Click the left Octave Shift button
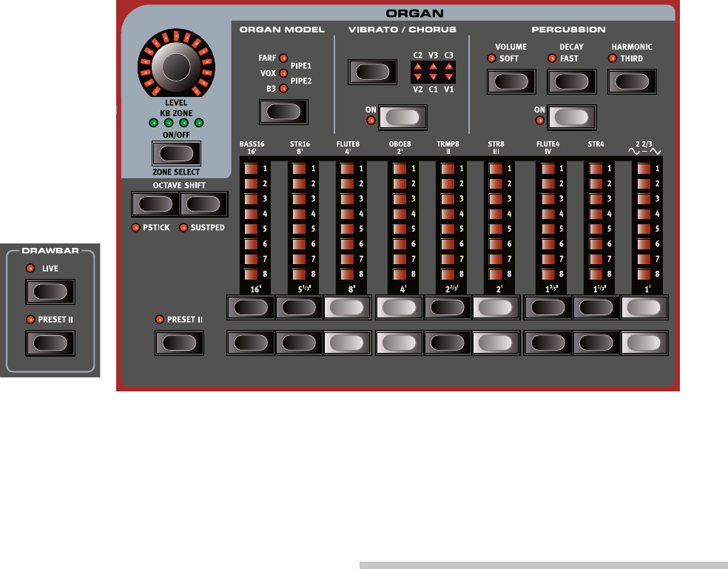Image resolution: width=728 pixels, height=569 pixels. pyautogui.click(x=155, y=204)
